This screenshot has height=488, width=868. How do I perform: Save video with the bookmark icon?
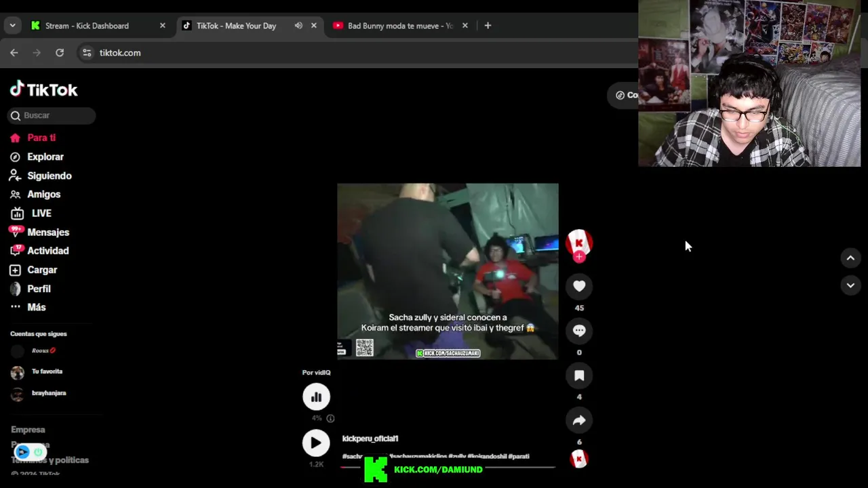coord(579,375)
